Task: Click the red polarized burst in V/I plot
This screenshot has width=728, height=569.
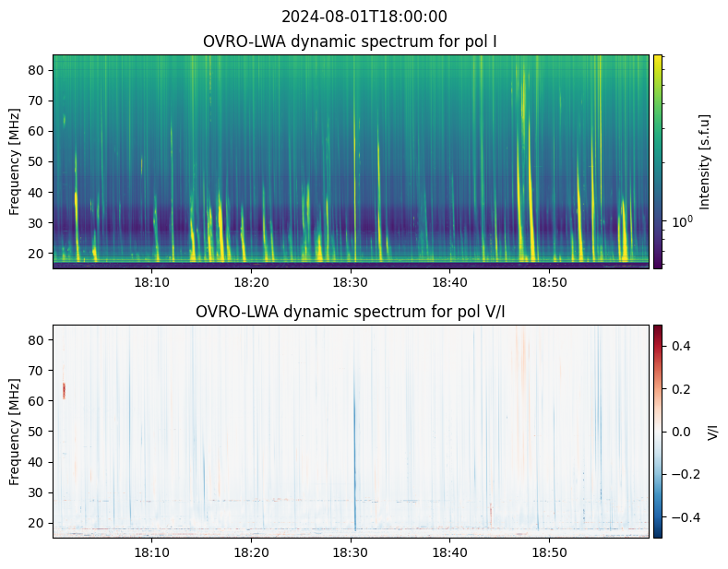Action: (64, 390)
